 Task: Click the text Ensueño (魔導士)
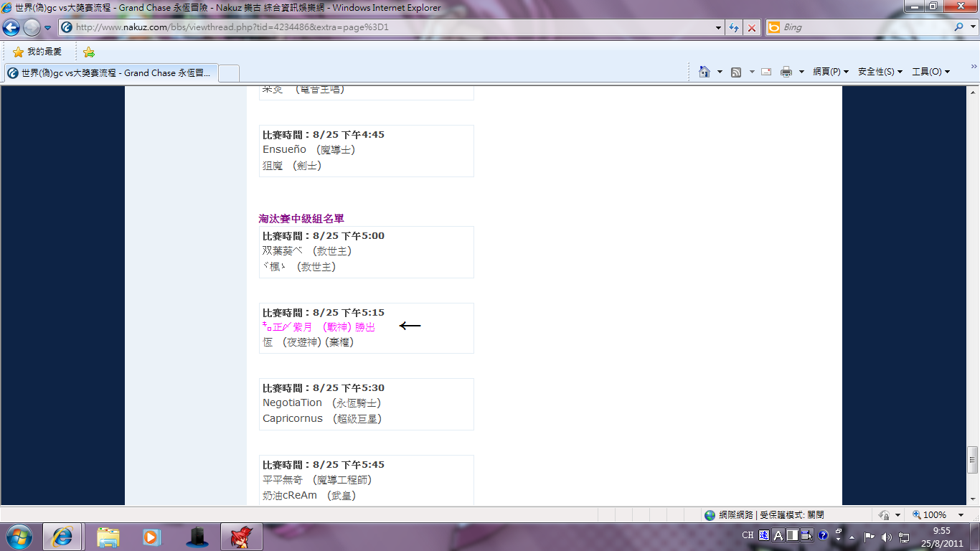[309, 150]
